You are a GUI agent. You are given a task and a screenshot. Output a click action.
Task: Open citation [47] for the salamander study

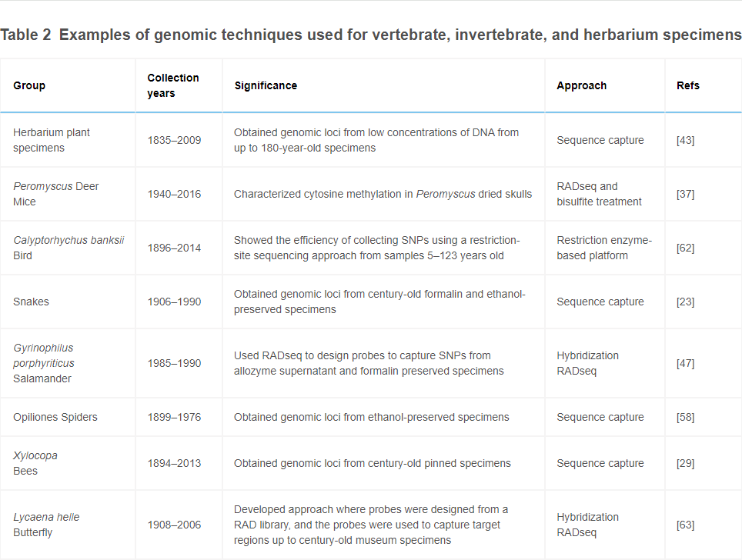click(x=685, y=363)
